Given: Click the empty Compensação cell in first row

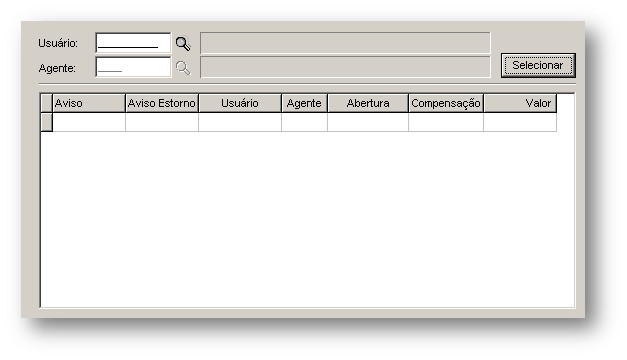Looking at the screenshot, I should click(446, 122).
